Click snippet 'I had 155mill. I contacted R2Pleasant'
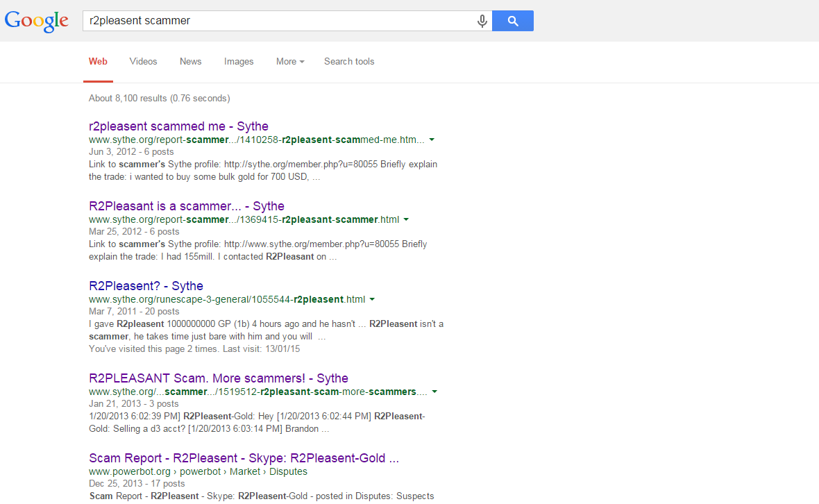The width and height of the screenshot is (819, 504). point(238,257)
